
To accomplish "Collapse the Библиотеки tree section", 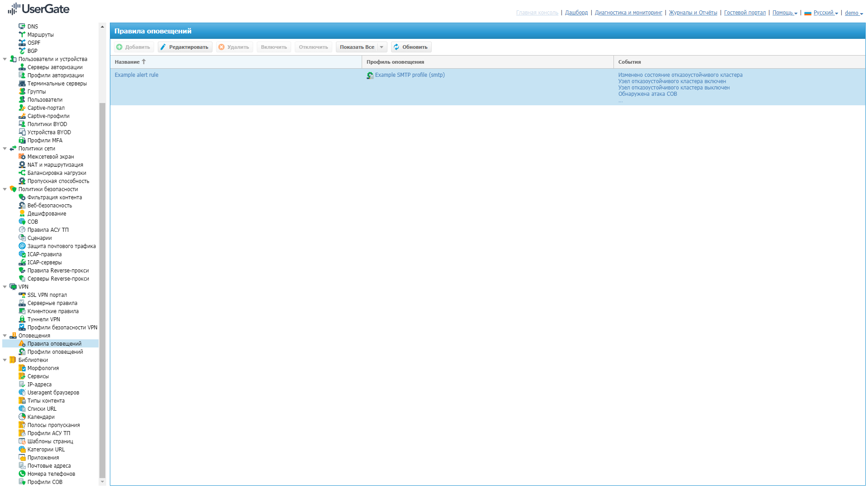I will (x=5, y=360).
